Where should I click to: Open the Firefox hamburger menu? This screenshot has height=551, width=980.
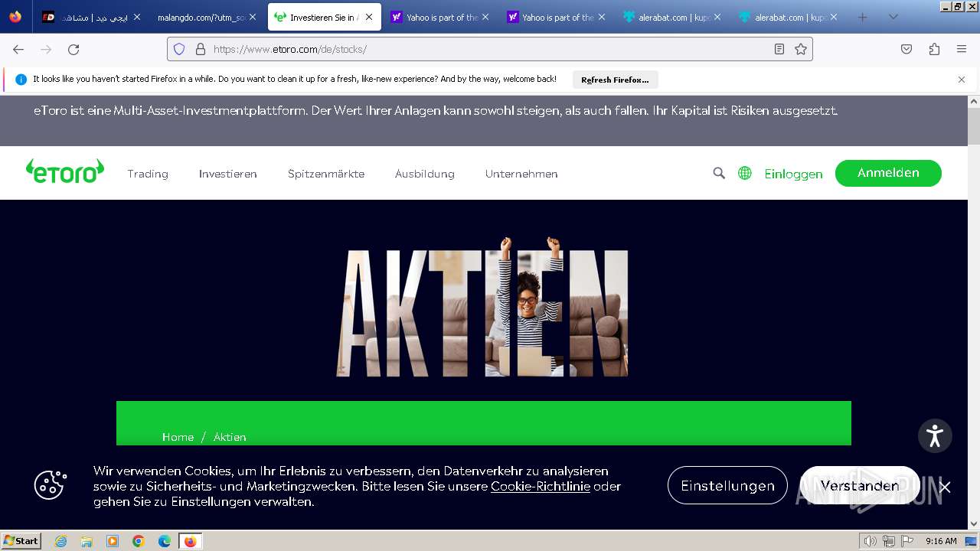(962, 49)
